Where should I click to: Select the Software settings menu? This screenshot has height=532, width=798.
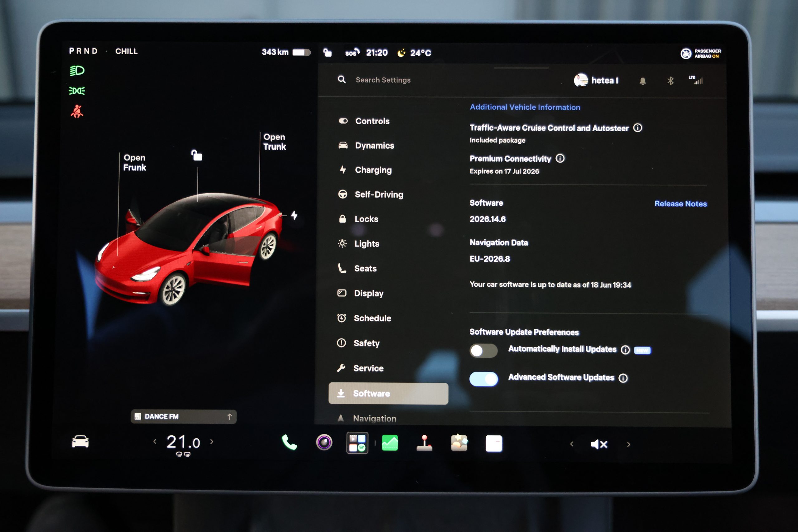(x=388, y=393)
